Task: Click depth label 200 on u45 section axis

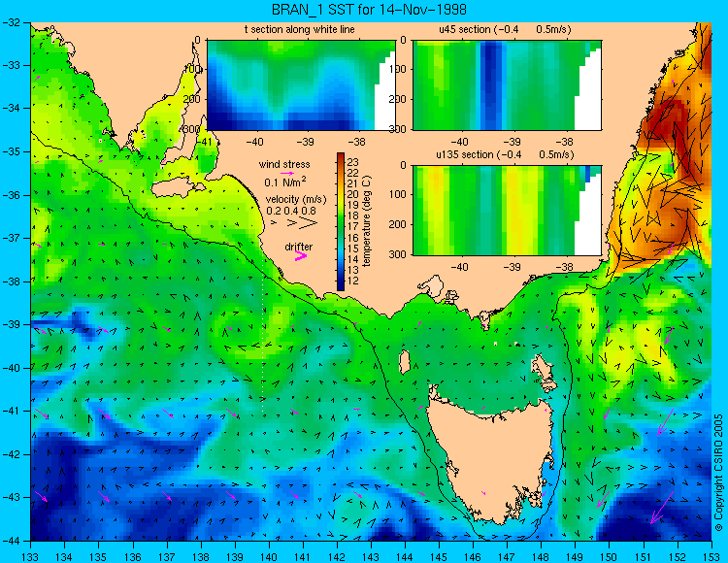Action: pyautogui.click(x=400, y=99)
